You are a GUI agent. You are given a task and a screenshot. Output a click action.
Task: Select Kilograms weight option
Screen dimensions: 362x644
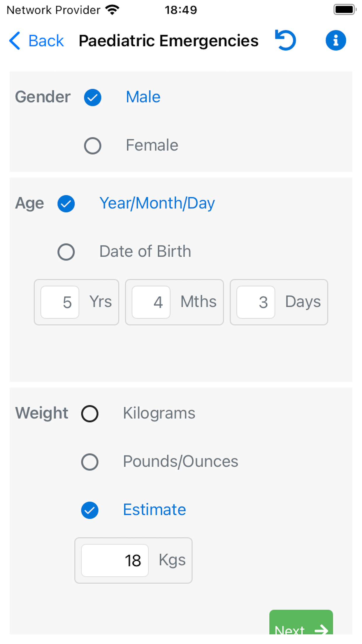click(x=90, y=414)
